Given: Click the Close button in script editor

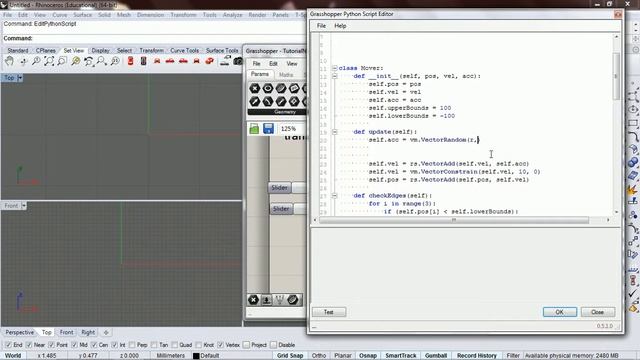Looking at the screenshot, I should pyautogui.click(x=598, y=312).
